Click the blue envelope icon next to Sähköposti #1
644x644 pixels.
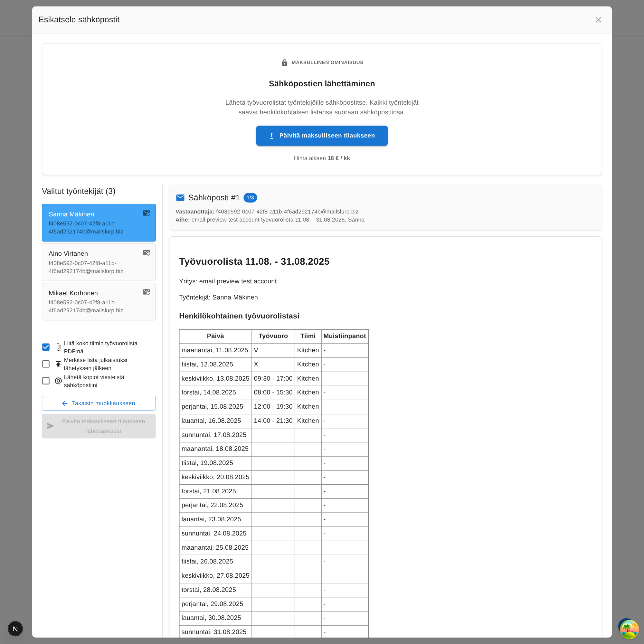[180, 198]
